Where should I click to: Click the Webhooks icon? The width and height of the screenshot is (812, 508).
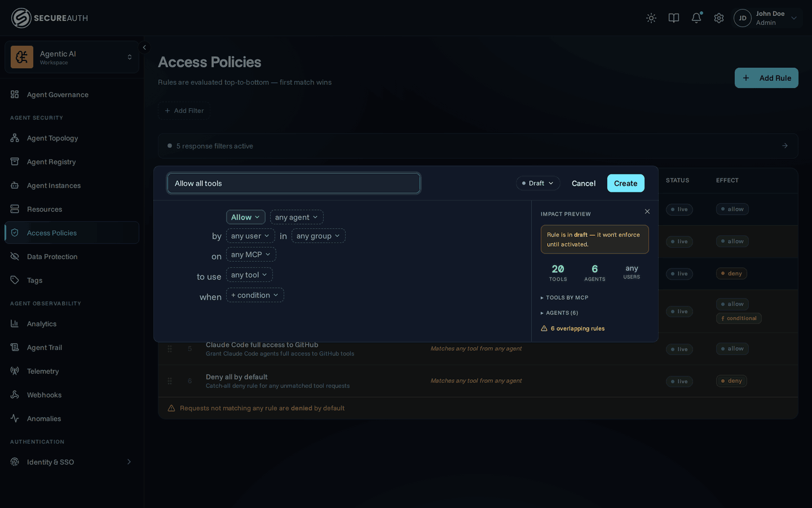[x=15, y=395]
